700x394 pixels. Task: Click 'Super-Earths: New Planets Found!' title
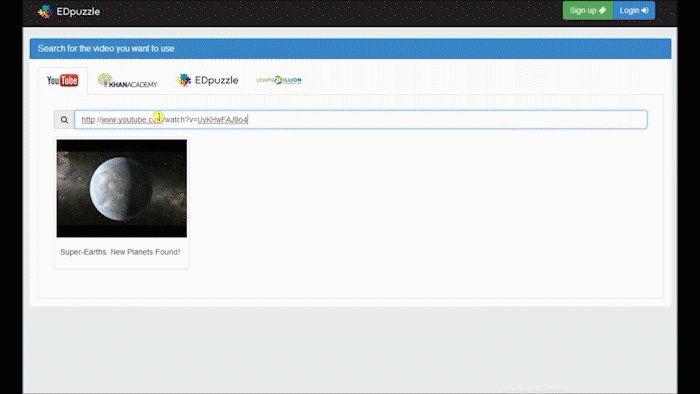point(121,252)
